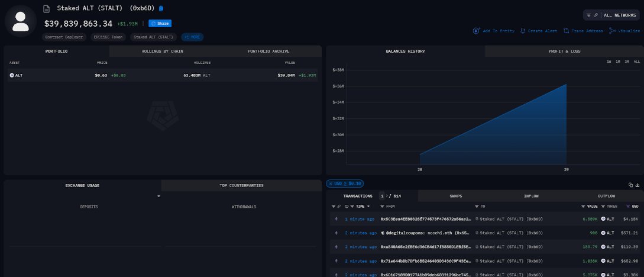
Task: Click the chain link icon in networks filter
Action: 596,15
